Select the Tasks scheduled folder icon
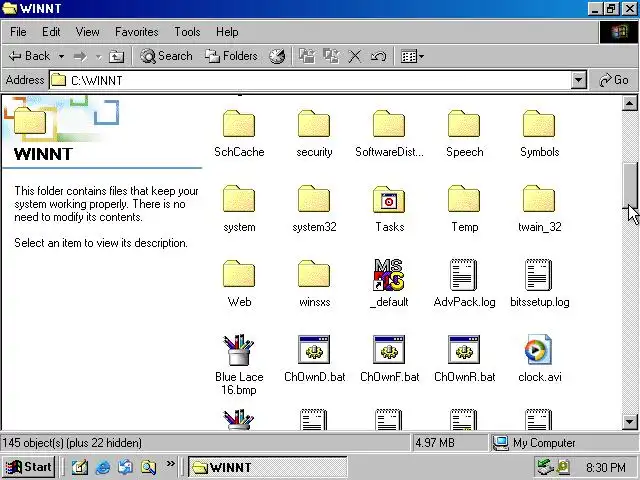 point(389,199)
